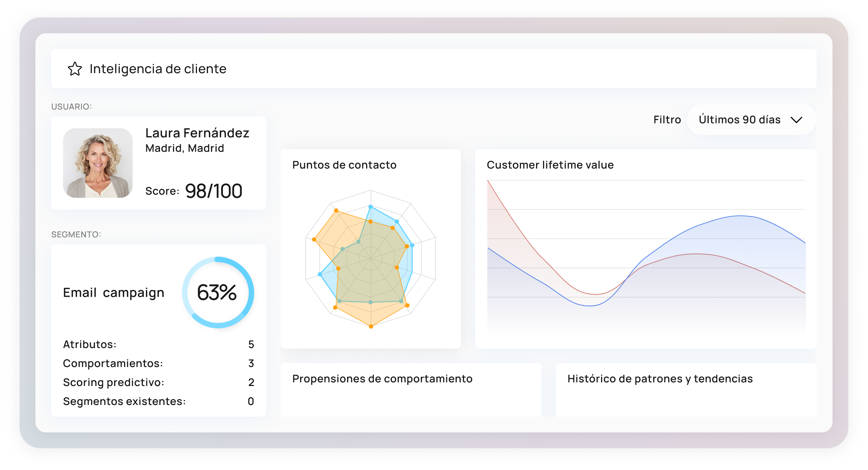The height and width of the screenshot is (470, 868).
Task: Select the bottom orange point of the radar chart
Action: click(x=371, y=327)
